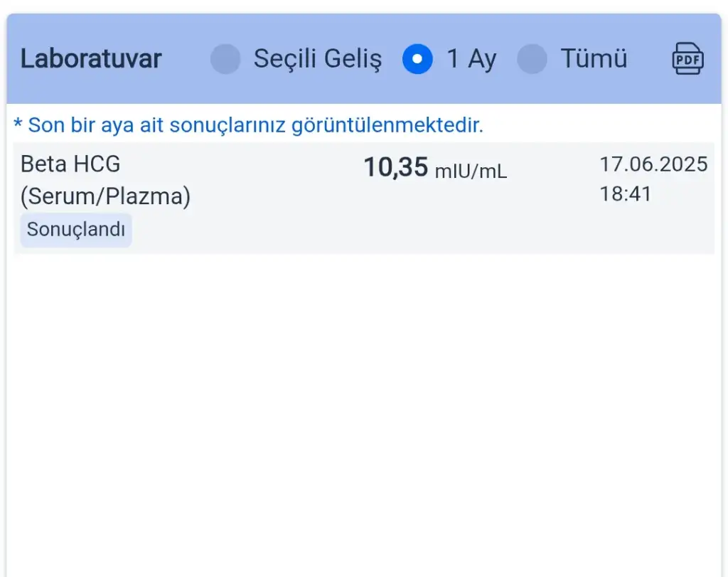Click the "Laboratuvar" panel title
This screenshot has width=728, height=577.
(91, 59)
